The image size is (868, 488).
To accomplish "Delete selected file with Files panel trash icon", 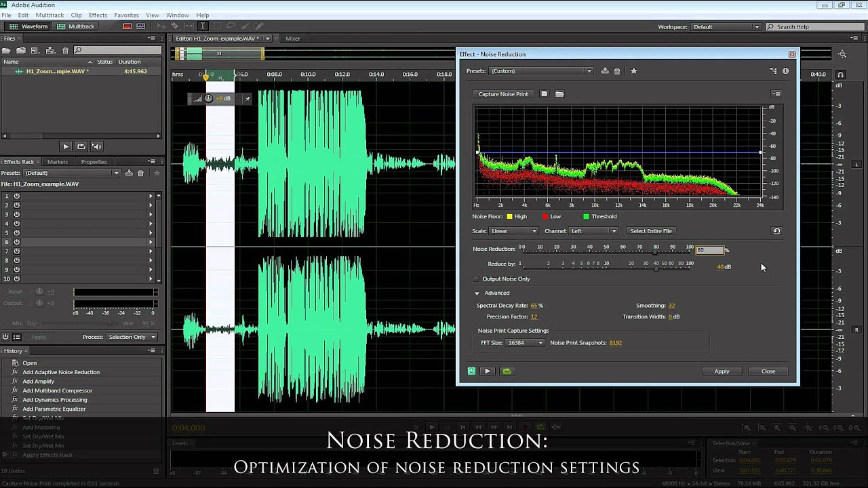I will tap(65, 50).
